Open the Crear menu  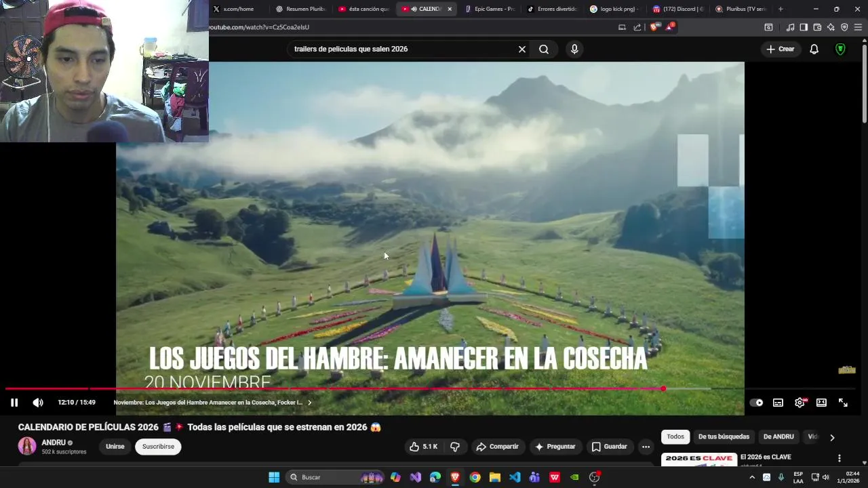(780, 49)
